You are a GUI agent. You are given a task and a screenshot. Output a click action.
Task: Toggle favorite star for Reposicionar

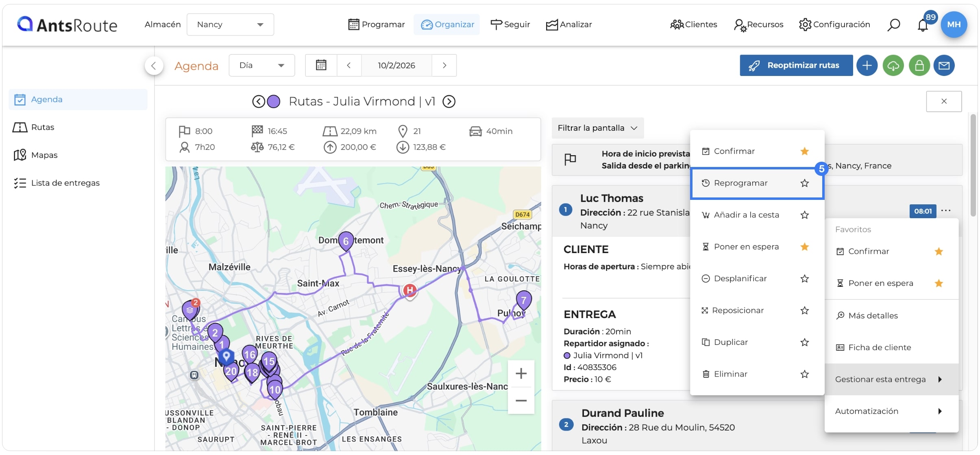pyautogui.click(x=804, y=310)
